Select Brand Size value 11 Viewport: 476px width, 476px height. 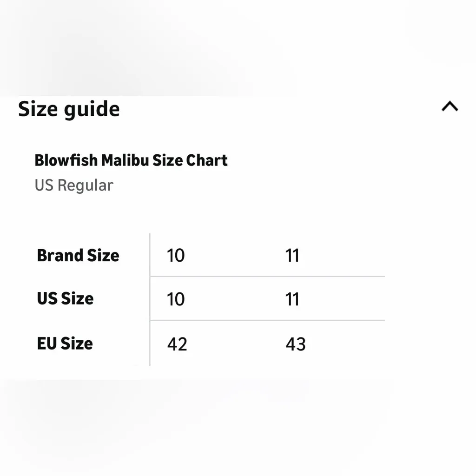pyautogui.click(x=292, y=256)
